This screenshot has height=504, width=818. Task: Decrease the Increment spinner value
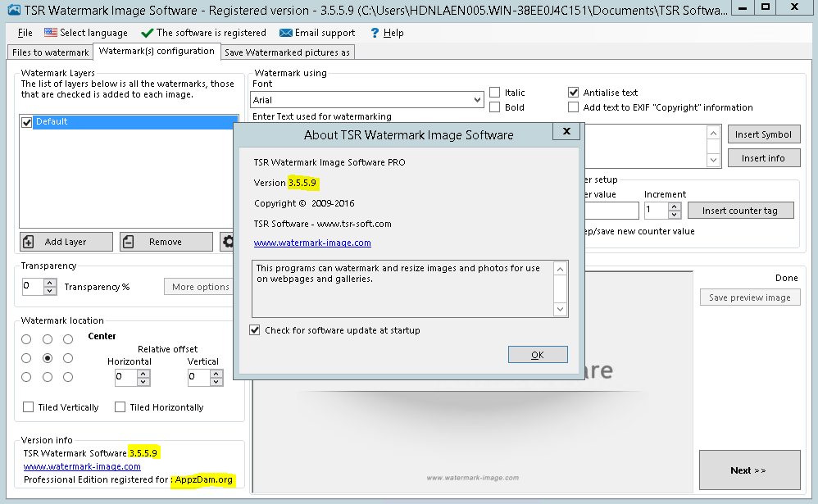(x=675, y=215)
